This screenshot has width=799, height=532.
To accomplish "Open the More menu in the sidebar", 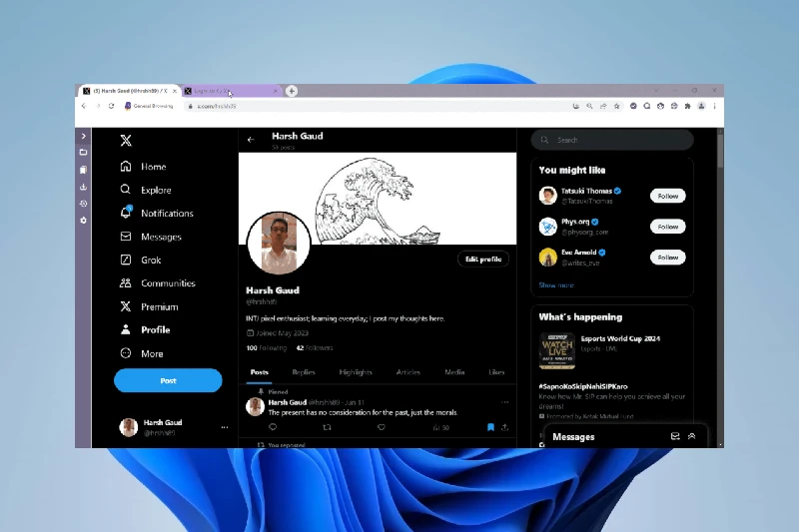I will 142,353.
